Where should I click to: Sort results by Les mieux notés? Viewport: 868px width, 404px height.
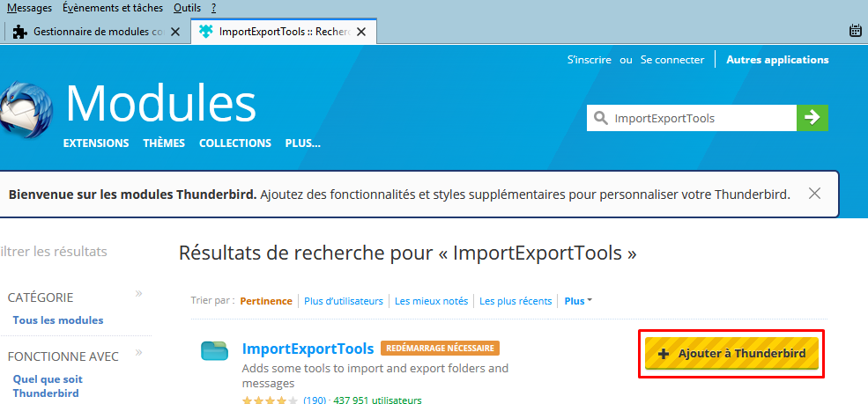[431, 301]
